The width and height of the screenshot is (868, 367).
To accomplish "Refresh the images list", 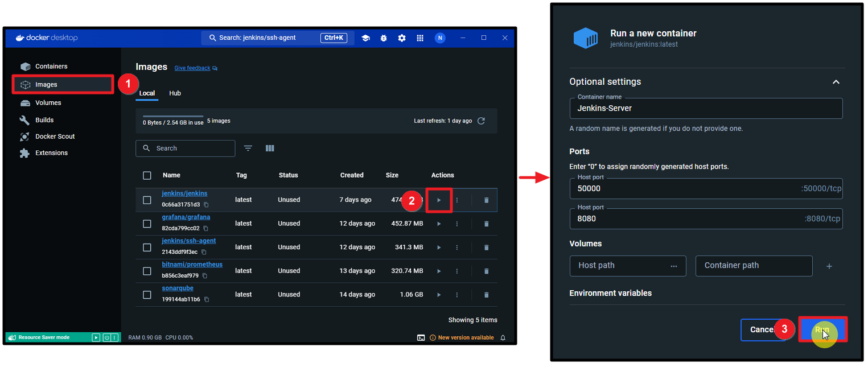I will pos(481,121).
